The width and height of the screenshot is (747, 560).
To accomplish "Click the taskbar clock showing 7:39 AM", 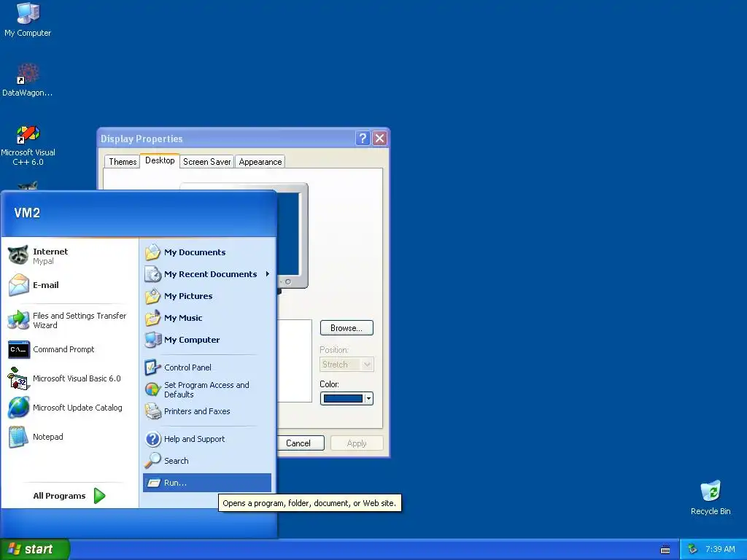I will 720,549.
